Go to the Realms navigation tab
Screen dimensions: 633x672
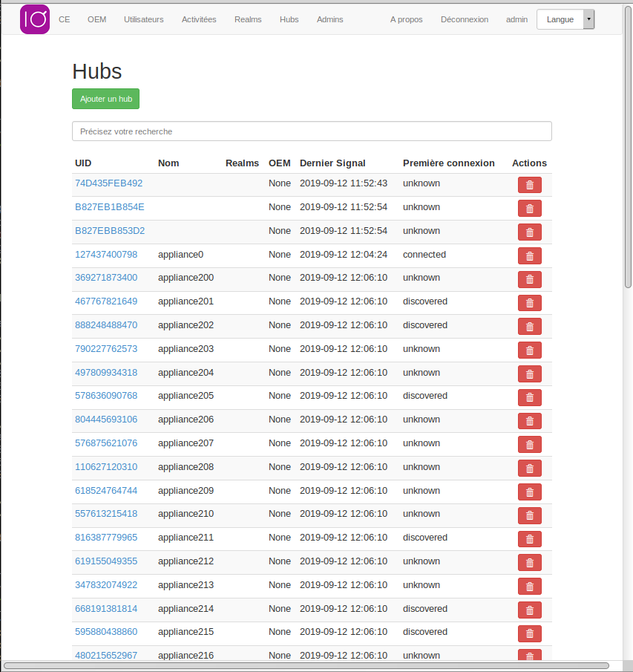click(248, 19)
